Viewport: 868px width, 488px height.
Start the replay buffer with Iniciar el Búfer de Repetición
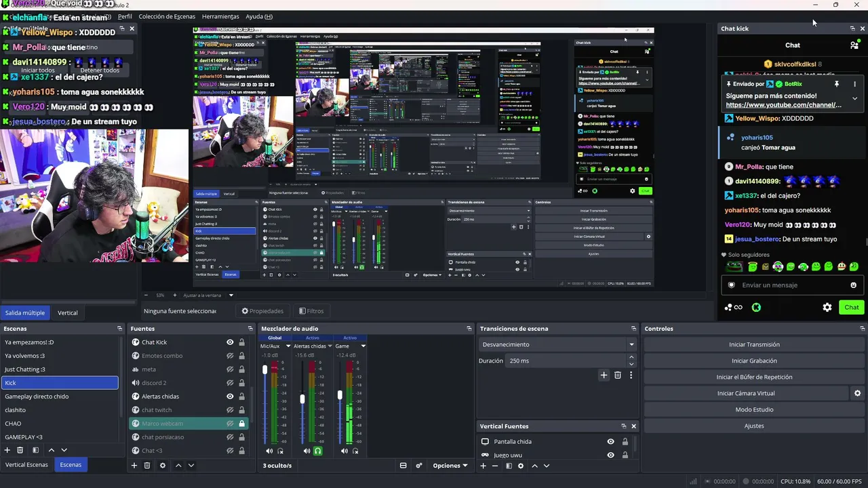pyautogui.click(x=754, y=377)
